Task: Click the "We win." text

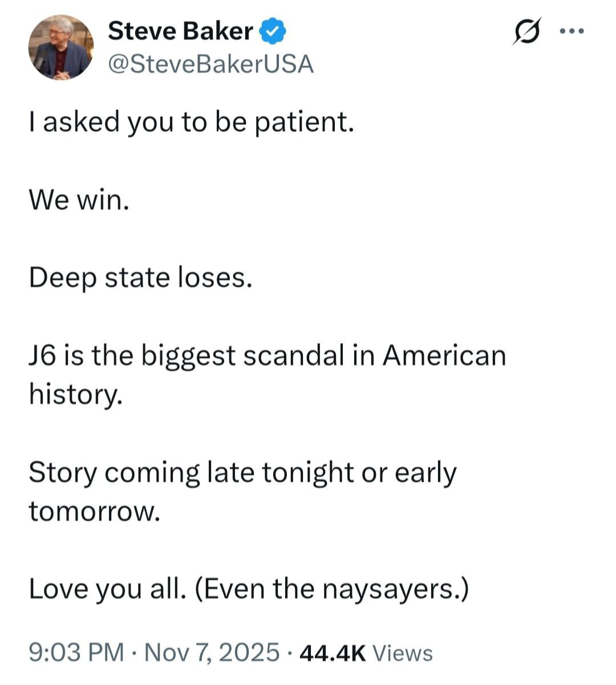Action: 79,200
